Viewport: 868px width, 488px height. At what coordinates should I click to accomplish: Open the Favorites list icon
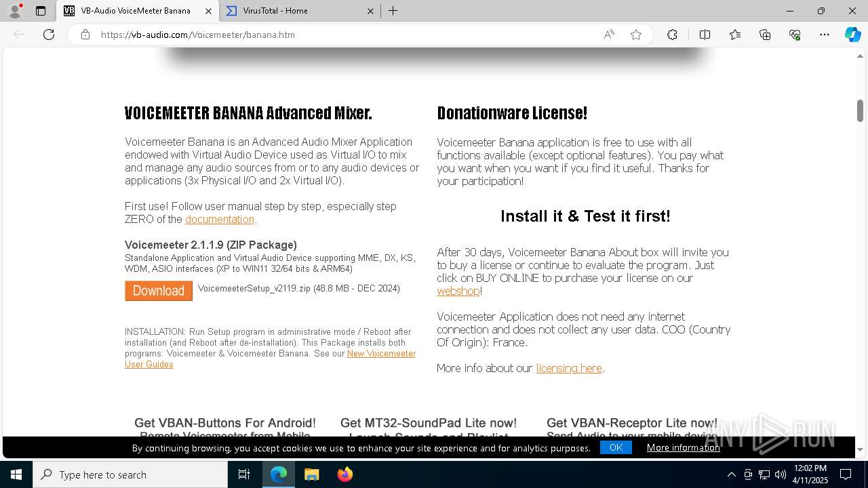pos(735,35)
